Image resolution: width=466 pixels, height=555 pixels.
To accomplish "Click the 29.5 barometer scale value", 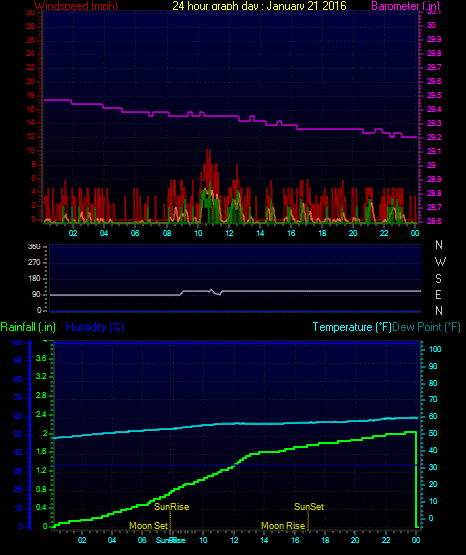I will 434,96.
